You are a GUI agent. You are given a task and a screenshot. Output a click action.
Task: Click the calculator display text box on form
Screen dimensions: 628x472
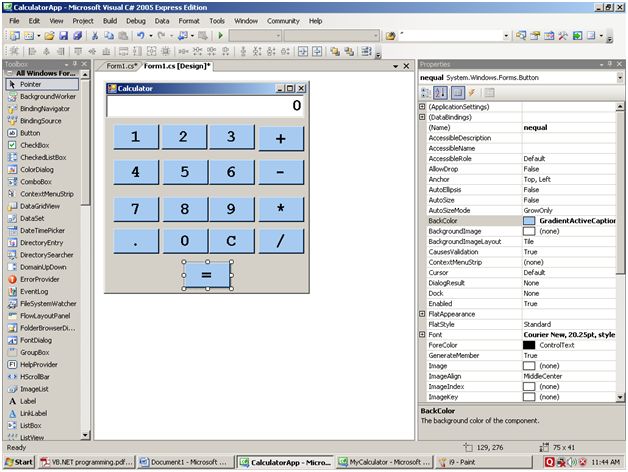point(205,106)
